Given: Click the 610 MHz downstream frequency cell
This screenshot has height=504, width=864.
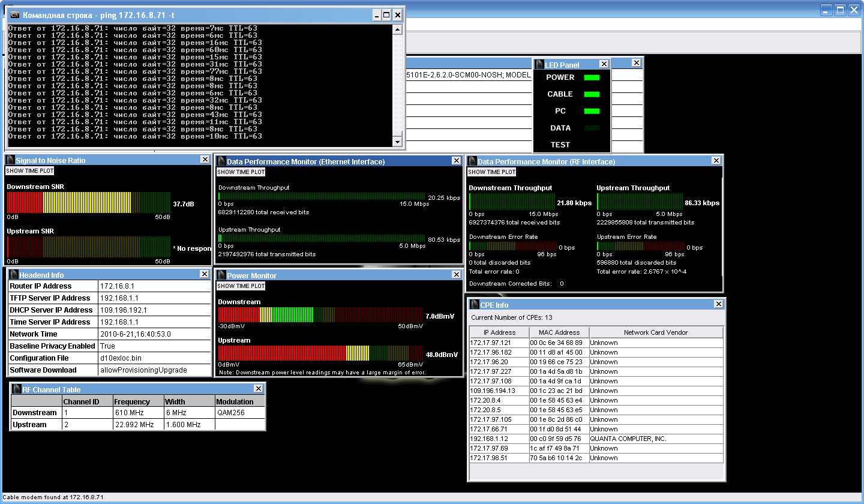Looking at the screenshot, I should click(x=138, y=413).
